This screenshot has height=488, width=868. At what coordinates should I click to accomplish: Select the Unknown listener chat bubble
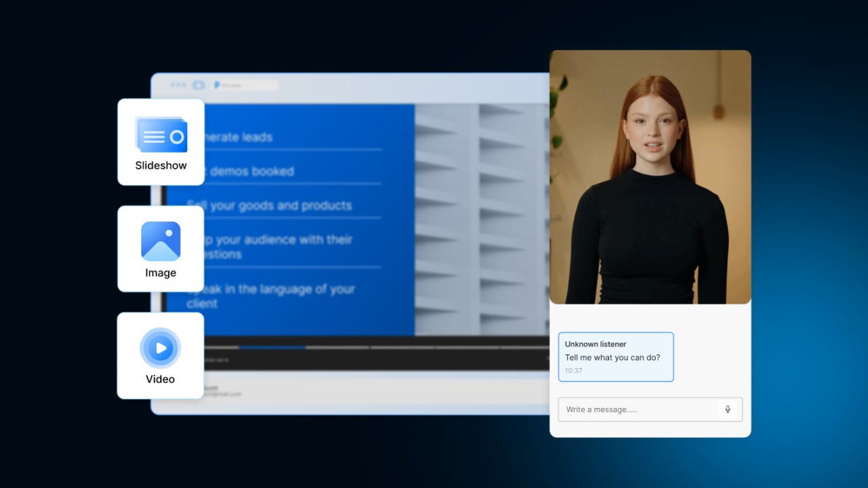(616, 357)
